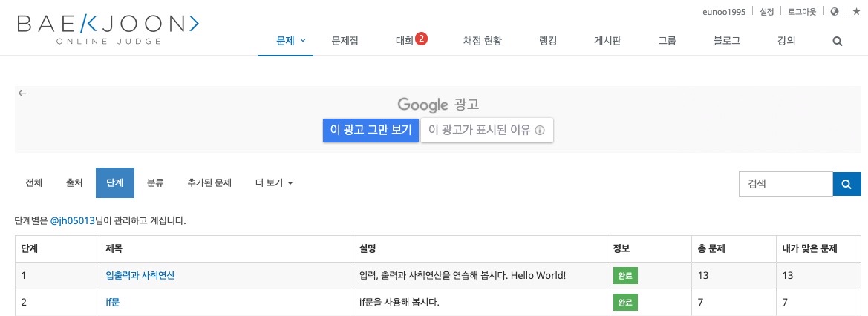Screen dimensions: 868x316
Task: Click the ad back arrow icon
Action: tap(22, 93)
